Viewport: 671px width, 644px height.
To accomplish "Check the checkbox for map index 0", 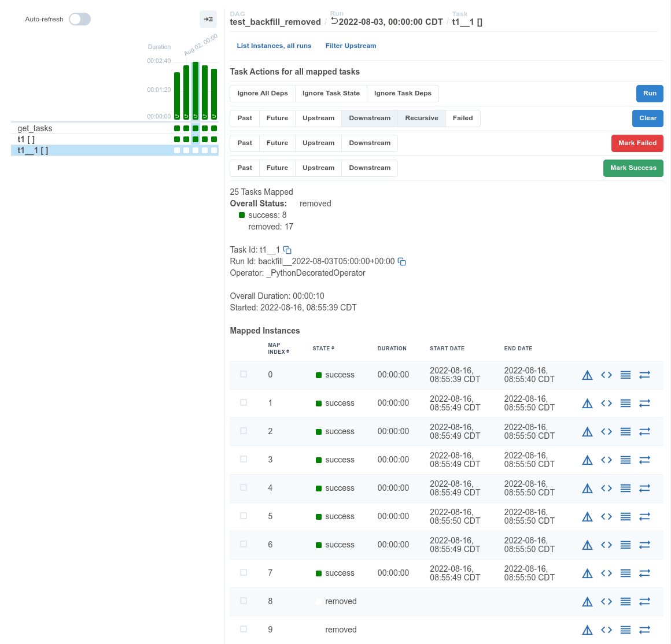I will pyautogui.click(x=244, y=375).
